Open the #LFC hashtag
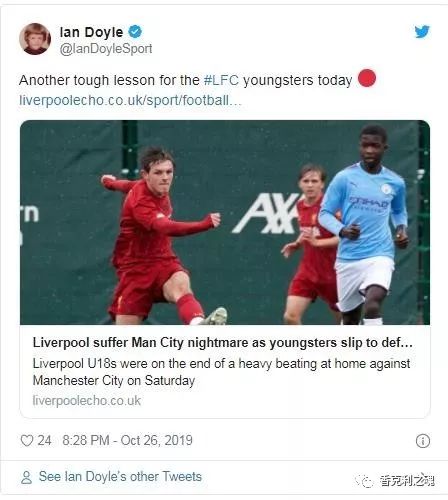Image resolution: width=448 pixels, height=500 pixels. [x=221, y=80]
